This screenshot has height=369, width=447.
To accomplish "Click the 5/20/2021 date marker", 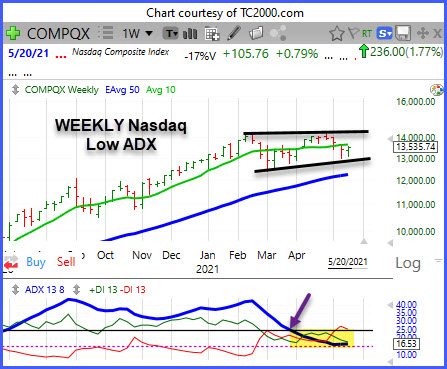I will point(348,262).
